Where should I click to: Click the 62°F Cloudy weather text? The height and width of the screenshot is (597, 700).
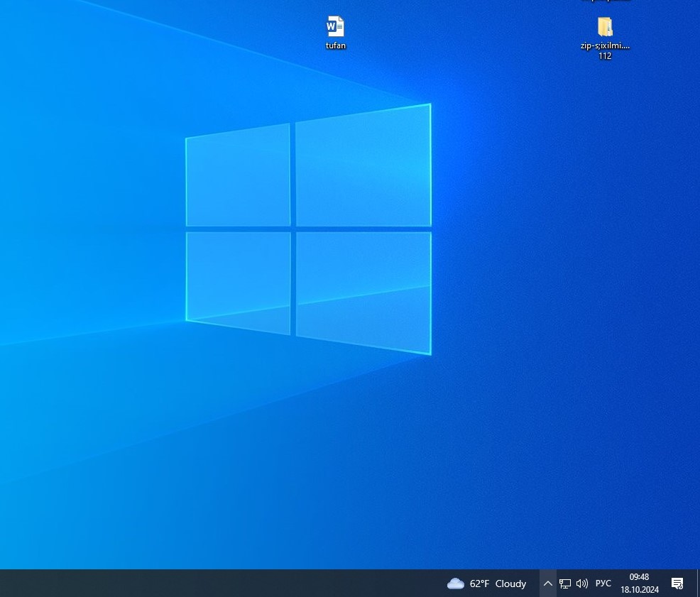498,584
